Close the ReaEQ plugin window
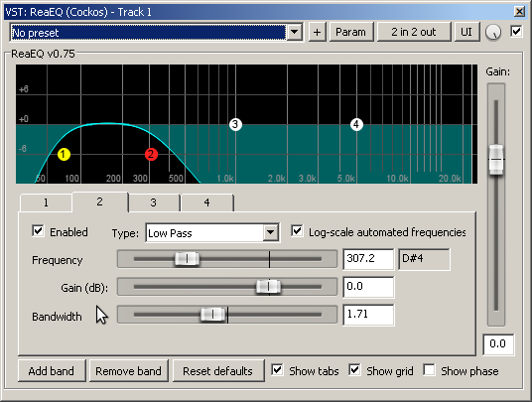 click(519, 12)
